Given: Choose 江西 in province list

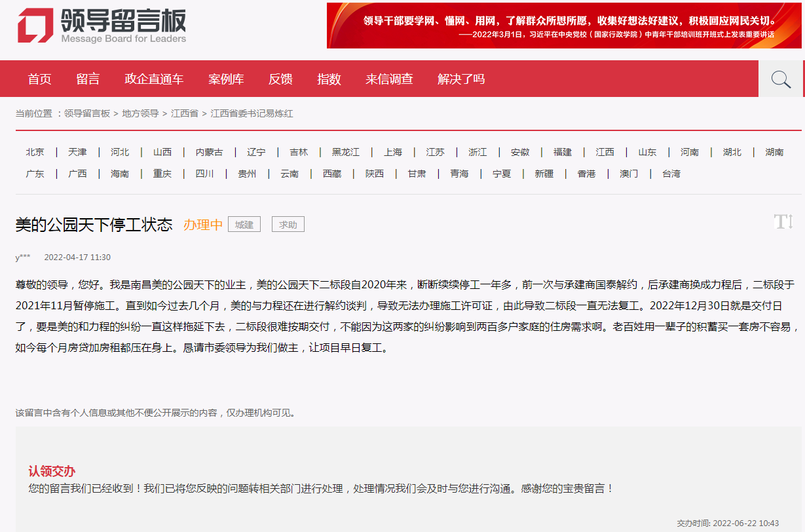Looking at the screenshot, I should [x=605, y=152].
